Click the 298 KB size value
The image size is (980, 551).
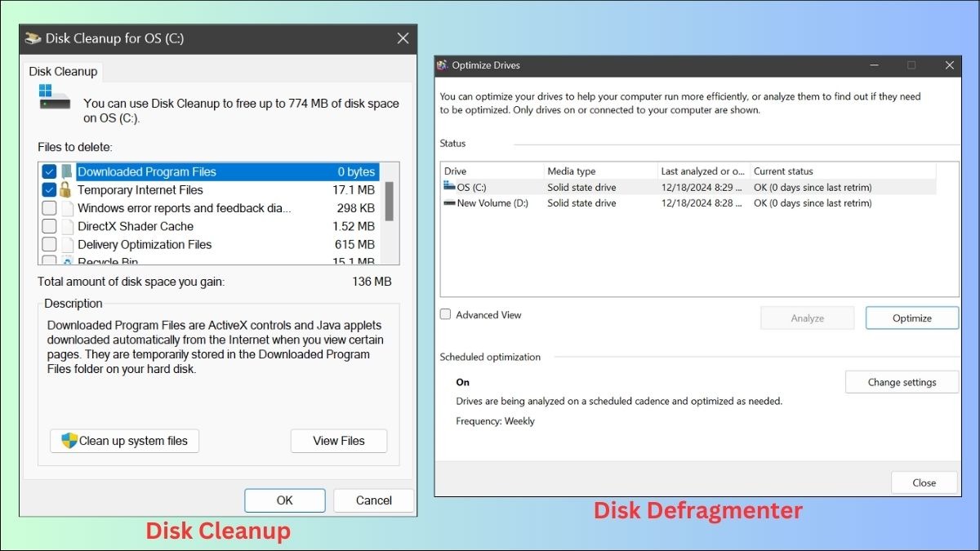[356, 208]
